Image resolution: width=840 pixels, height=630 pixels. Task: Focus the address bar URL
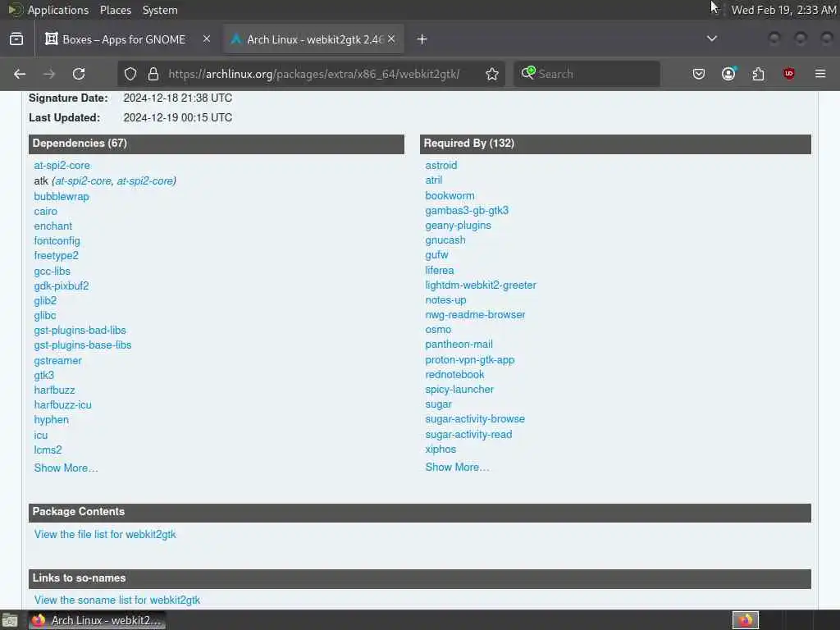click(x=314, y=74)
